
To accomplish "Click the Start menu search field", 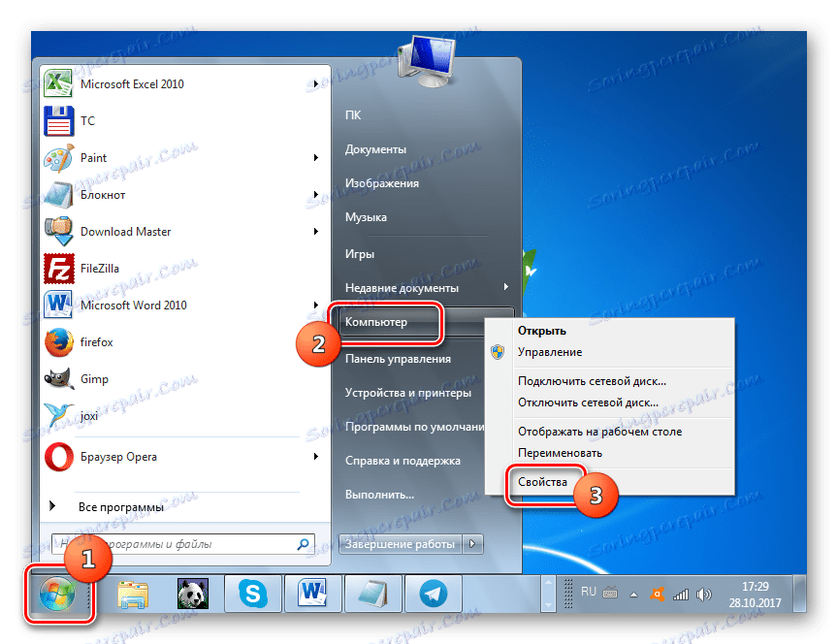I will [x=182, y=544].
